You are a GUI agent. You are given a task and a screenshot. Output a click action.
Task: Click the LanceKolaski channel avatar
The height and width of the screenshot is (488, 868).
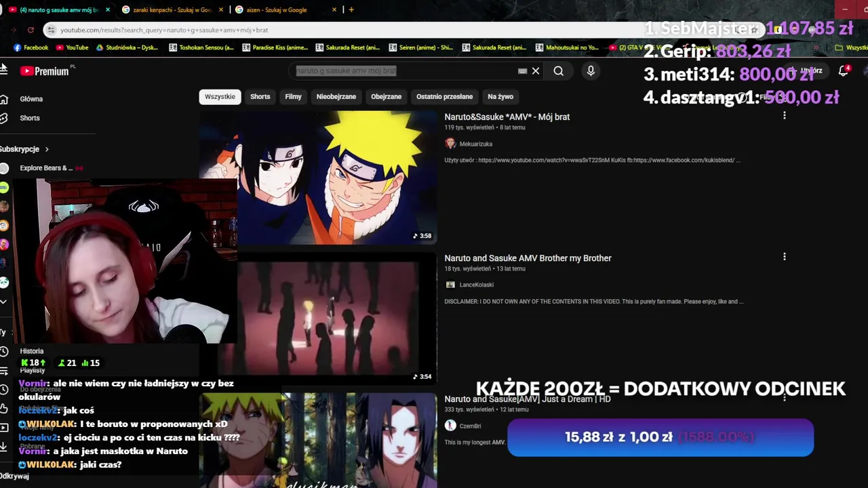pyautogui.click(x=450, y=285)
